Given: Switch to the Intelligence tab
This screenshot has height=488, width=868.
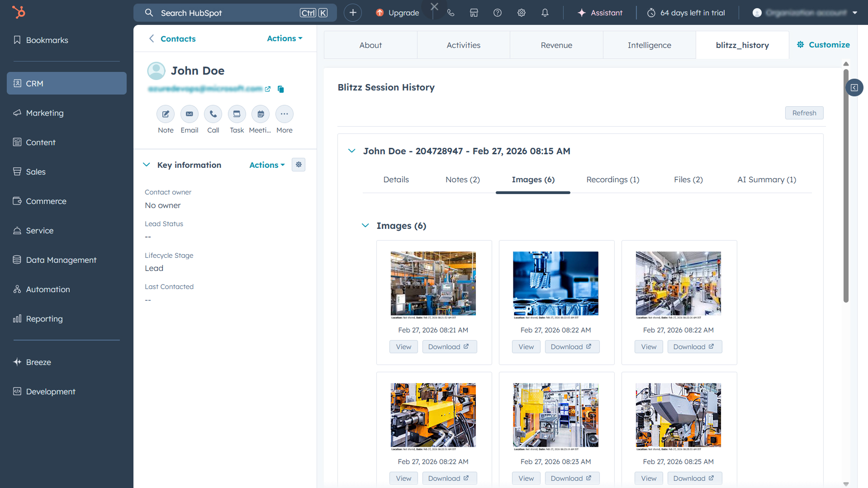Looking at the screenshot, I should pyautogui.click(x=649, y=45).
